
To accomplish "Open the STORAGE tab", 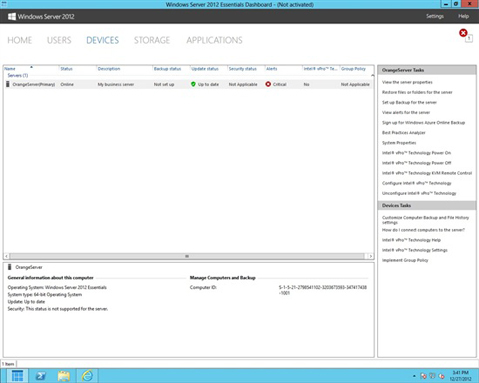I will tap(152, 40).
